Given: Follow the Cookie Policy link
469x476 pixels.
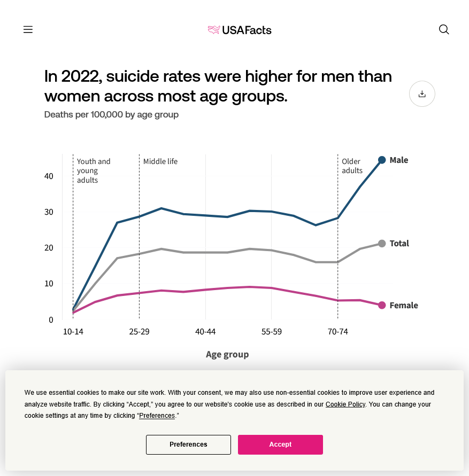Looking at the screenshot, I should pos(345,404).
